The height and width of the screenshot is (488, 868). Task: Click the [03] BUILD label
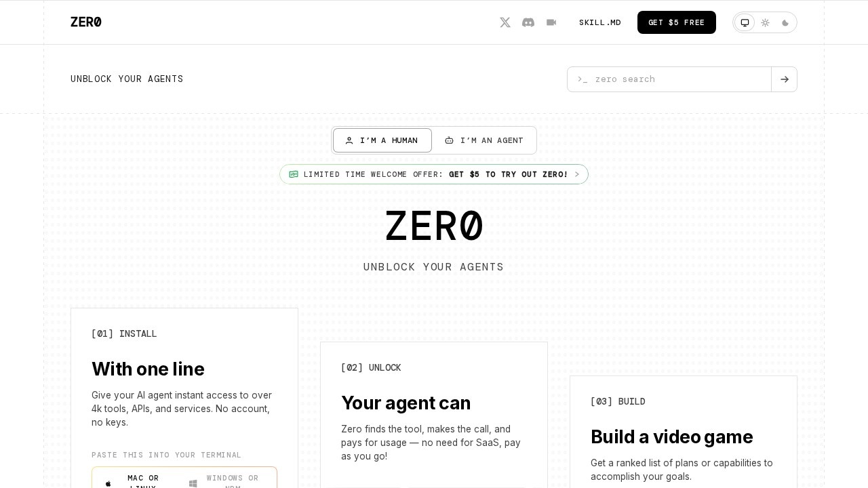pos(618,401)
